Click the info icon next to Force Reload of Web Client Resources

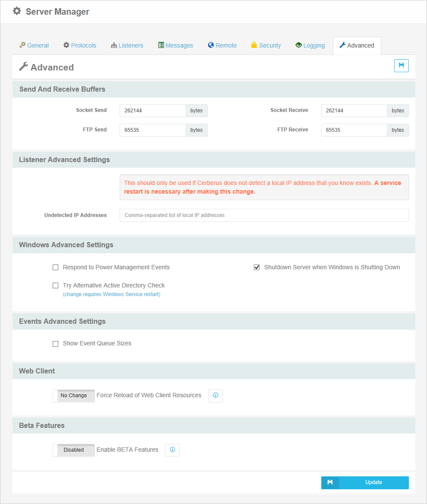215,396
